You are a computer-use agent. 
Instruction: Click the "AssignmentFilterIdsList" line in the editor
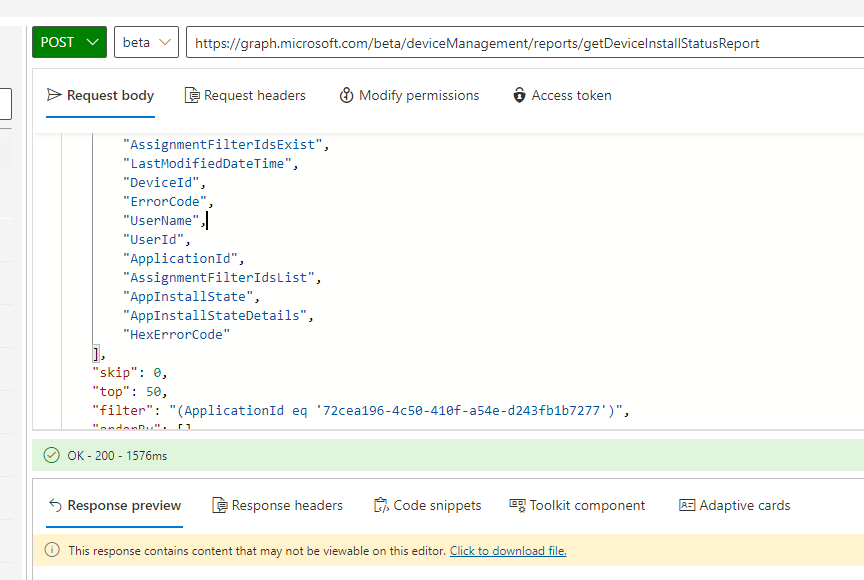(x=222, y=278)
